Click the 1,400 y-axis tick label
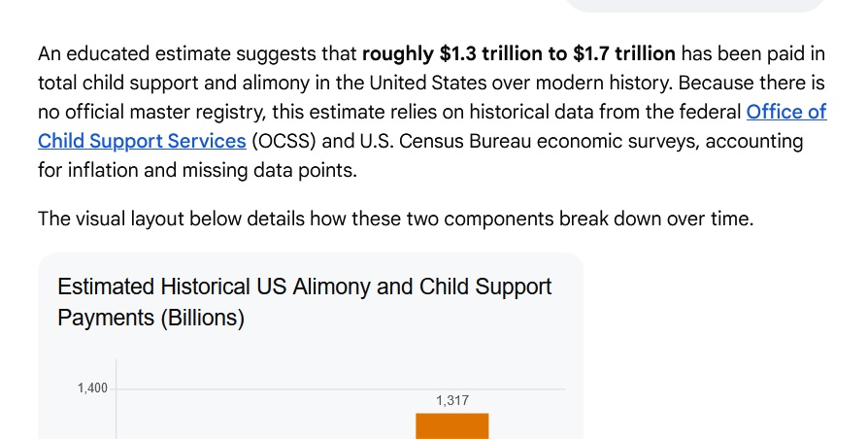Viewport: 868px width, 439px height. (92, 388)
